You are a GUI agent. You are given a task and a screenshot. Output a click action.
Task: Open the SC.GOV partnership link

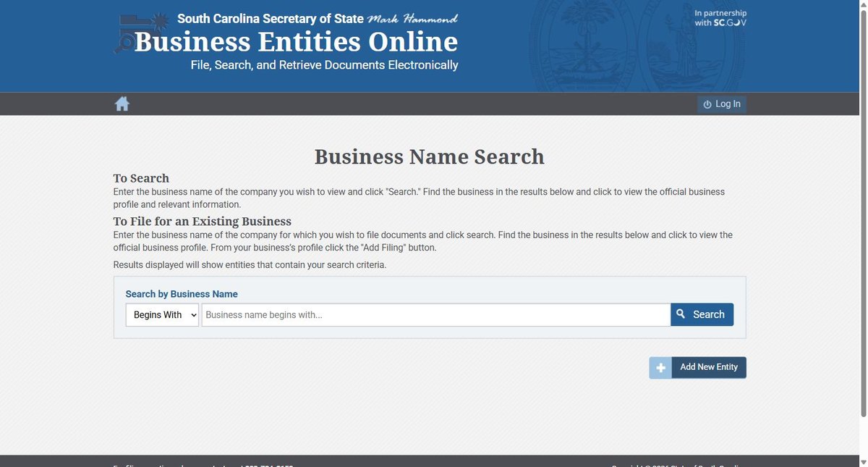(x=720, y=18)
